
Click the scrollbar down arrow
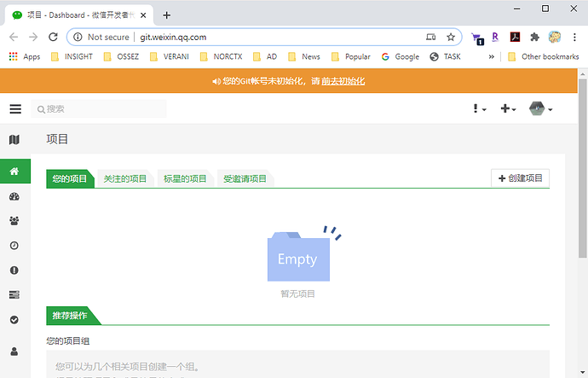[x=582, y=373]
